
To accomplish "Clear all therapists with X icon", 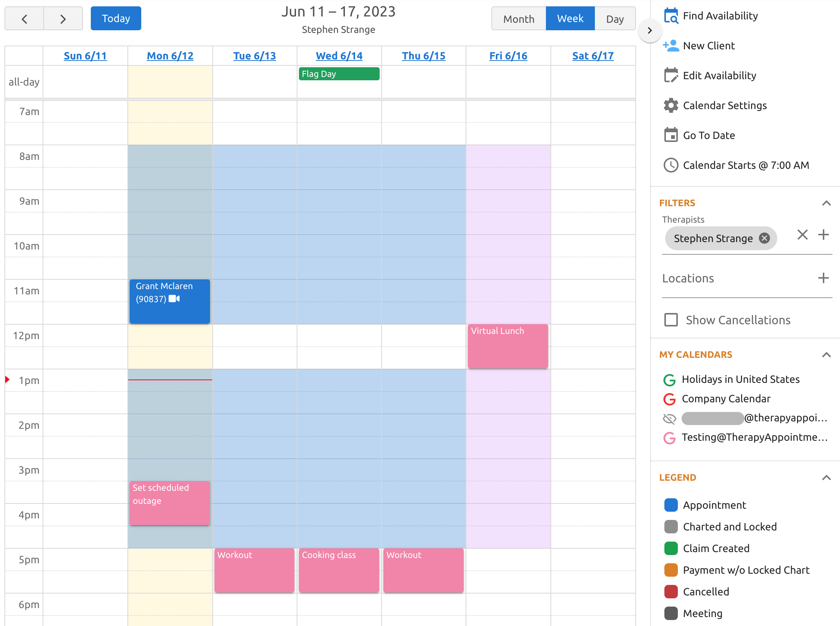I will click(x=803, y=235).
